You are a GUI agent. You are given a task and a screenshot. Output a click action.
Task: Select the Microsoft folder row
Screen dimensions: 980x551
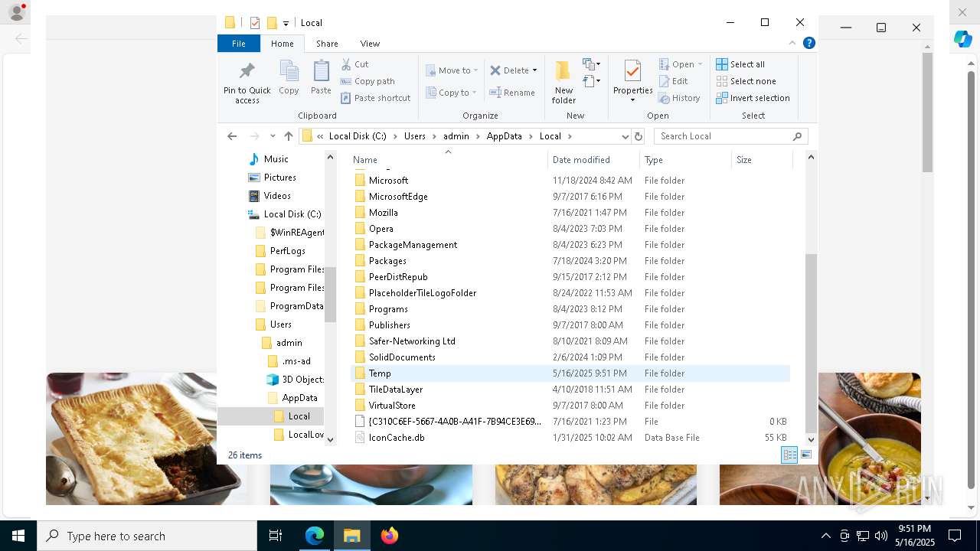[570, 181]
